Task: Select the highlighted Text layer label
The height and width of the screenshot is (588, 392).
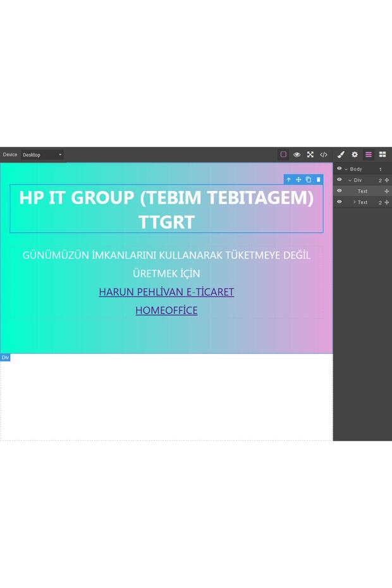Action: 362,191
